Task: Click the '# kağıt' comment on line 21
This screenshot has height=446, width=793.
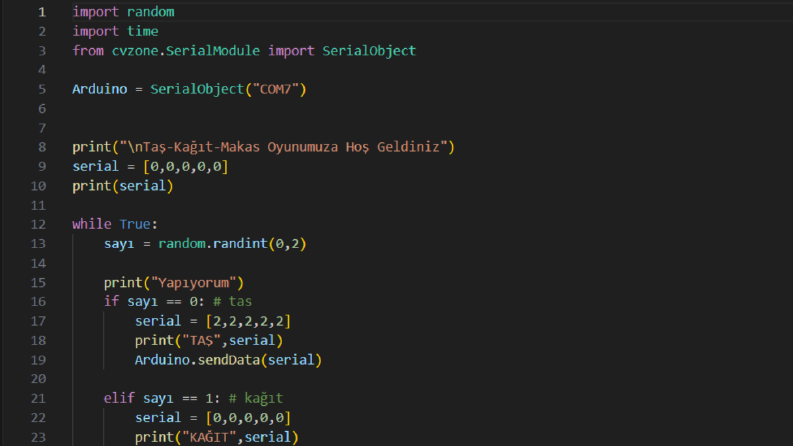Action: pyautogui.click(x=256, y=398)
